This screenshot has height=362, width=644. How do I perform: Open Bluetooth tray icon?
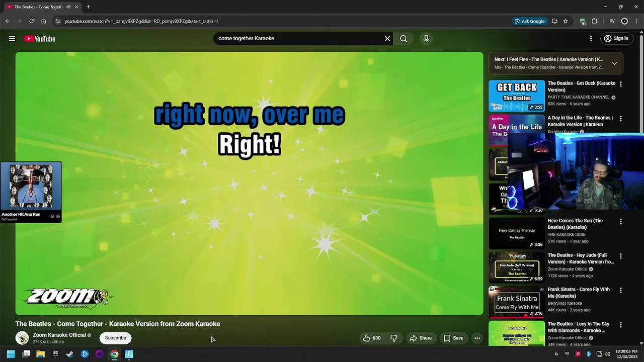pyautogui.click(x=588, y=354)
